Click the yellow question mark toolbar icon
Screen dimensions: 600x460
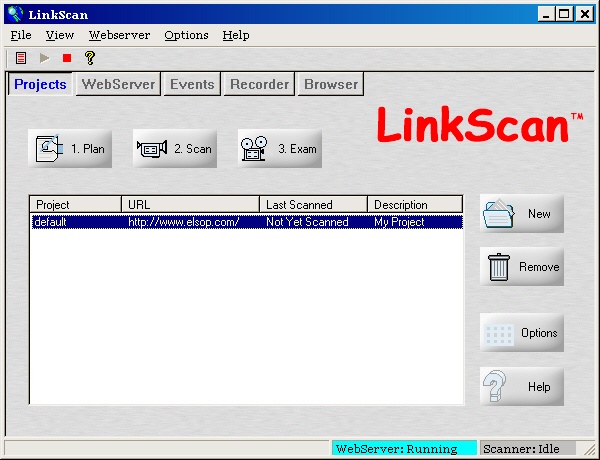[90, 58]
